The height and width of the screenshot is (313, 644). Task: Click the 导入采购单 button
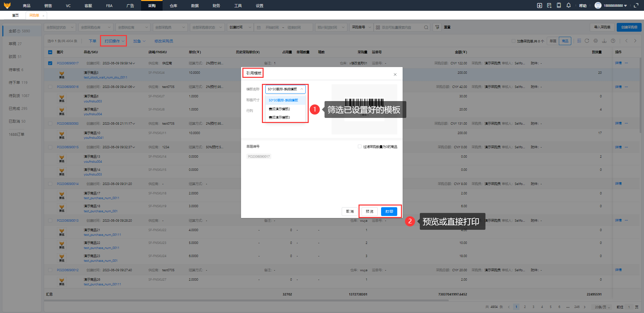click(602, 27)
